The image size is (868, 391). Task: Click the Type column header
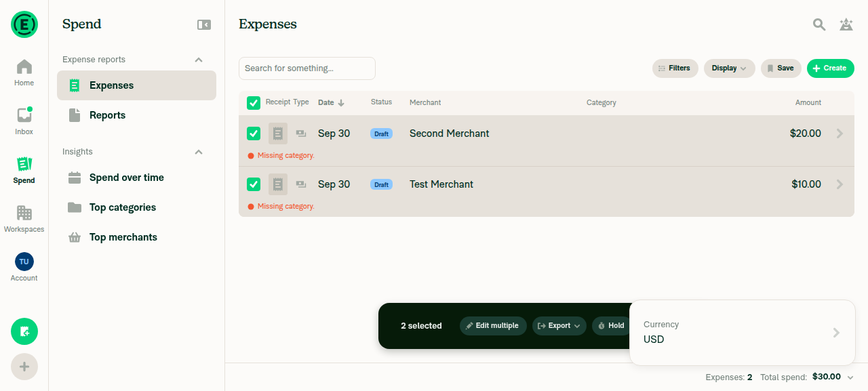pos(301,102)
